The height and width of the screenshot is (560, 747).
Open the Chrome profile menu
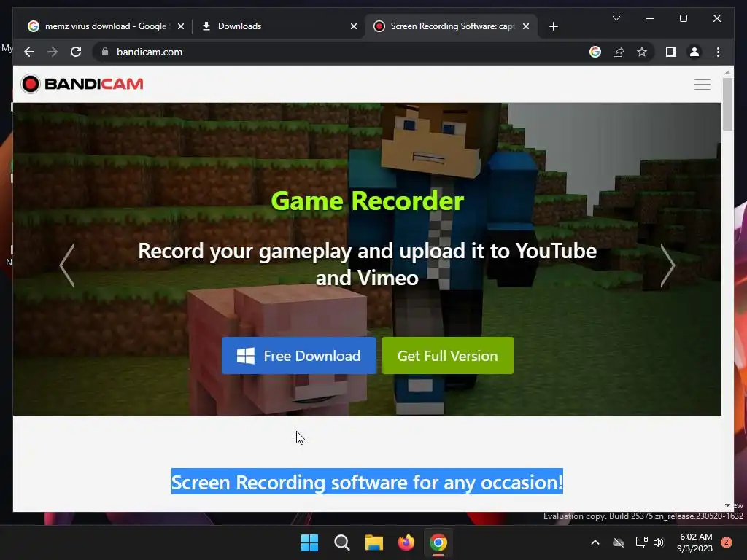click(x=694, y=52)
